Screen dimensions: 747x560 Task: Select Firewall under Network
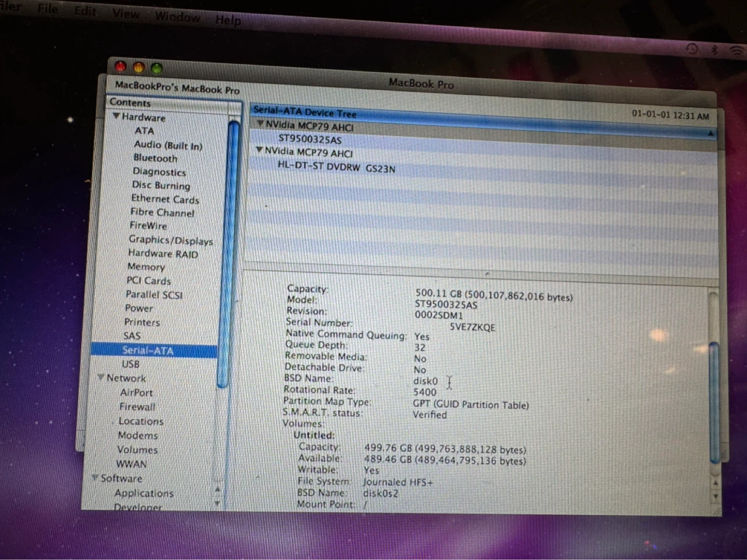coord(137,407)
